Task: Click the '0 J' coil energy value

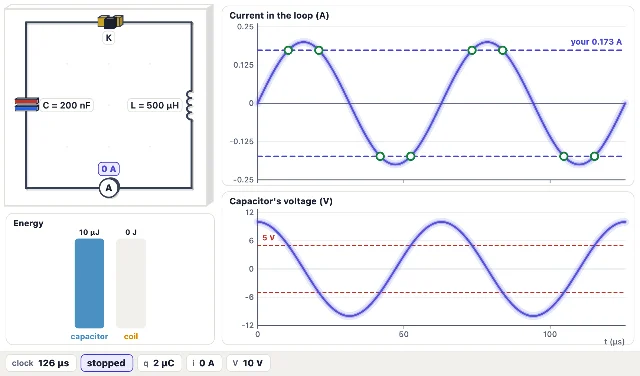Action: click(131, 232)
